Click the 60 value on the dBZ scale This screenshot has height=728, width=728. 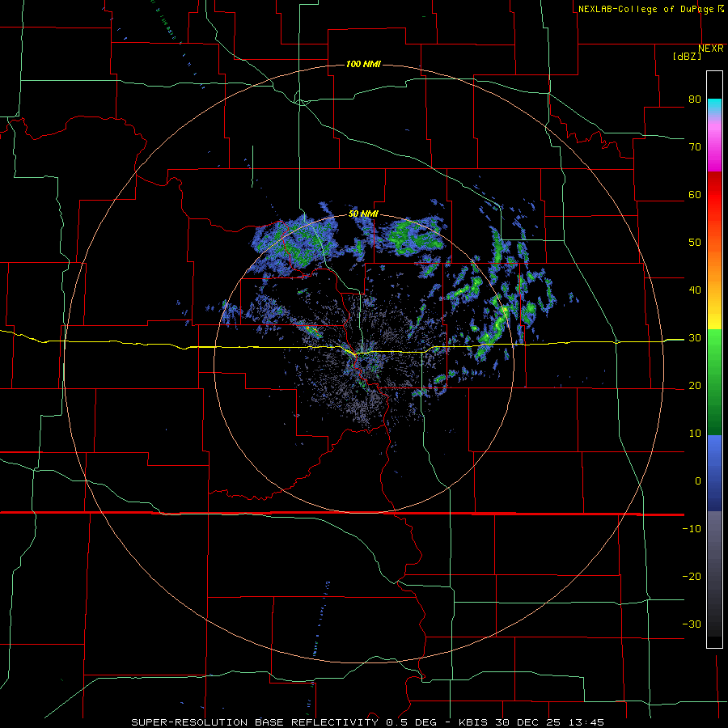coord(695,194)
